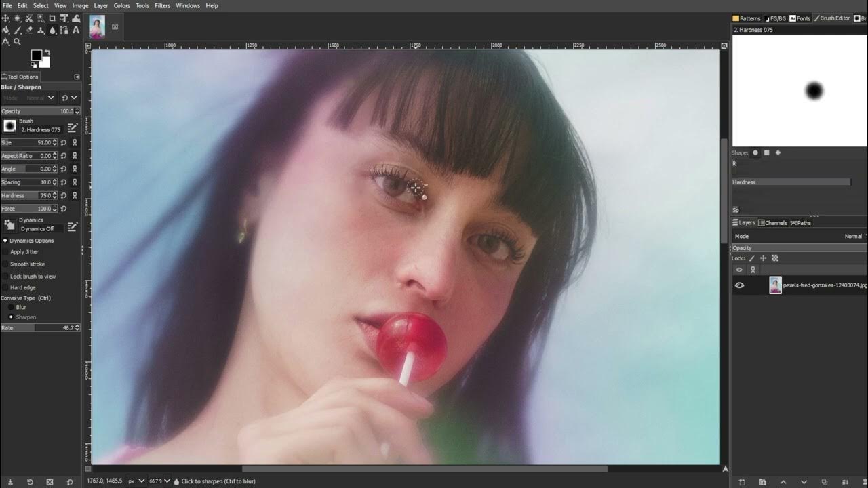Select the Eraser tool
Screen dimensions: 868x488
(x=29, y=30)
